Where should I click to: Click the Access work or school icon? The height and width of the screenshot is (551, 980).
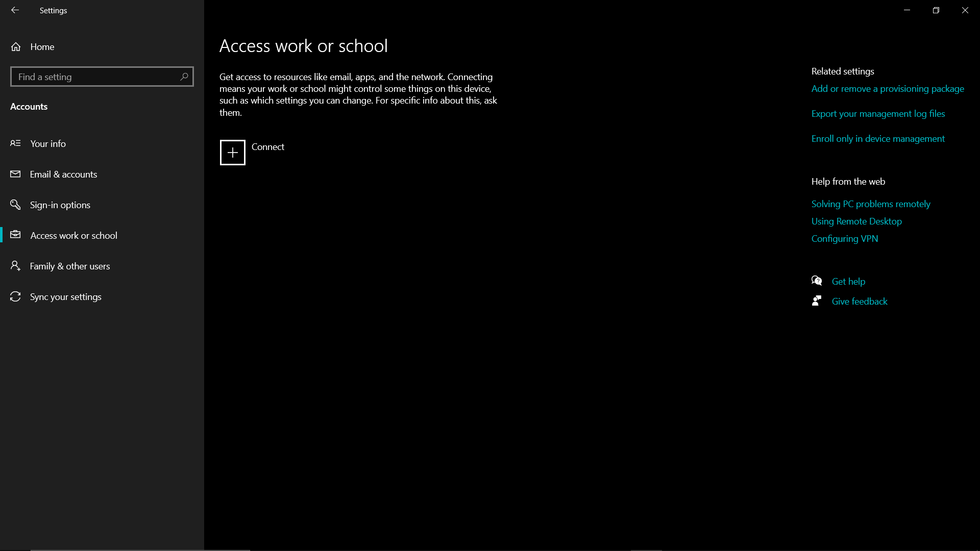tap(15, 235)
